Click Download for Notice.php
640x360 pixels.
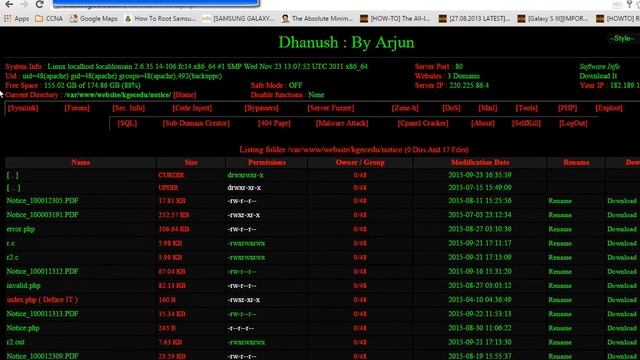[x=622, y=328]
